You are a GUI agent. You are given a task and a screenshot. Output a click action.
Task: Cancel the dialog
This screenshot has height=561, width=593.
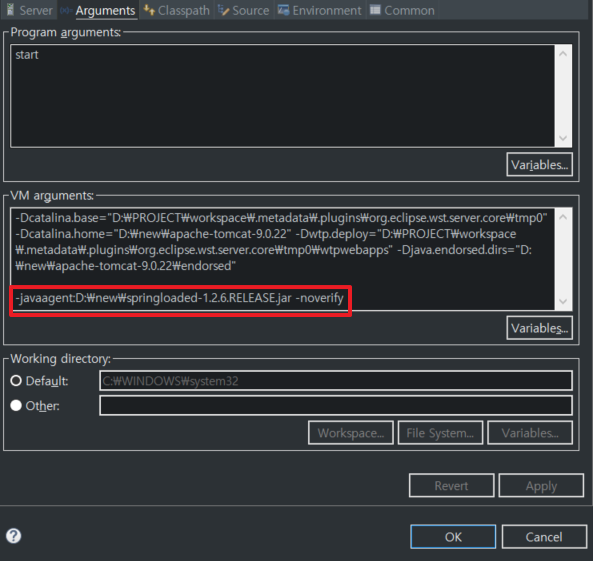(x=544, y=536)
